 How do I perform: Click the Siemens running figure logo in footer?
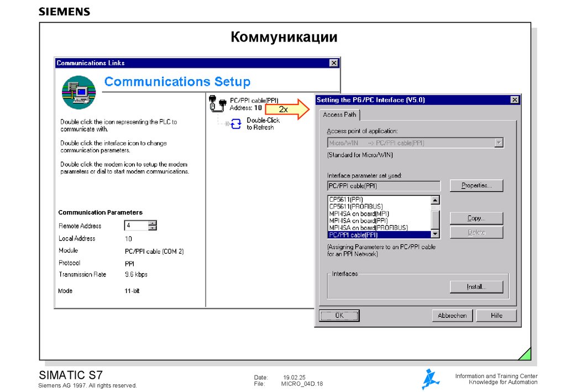tap(431, 379)
